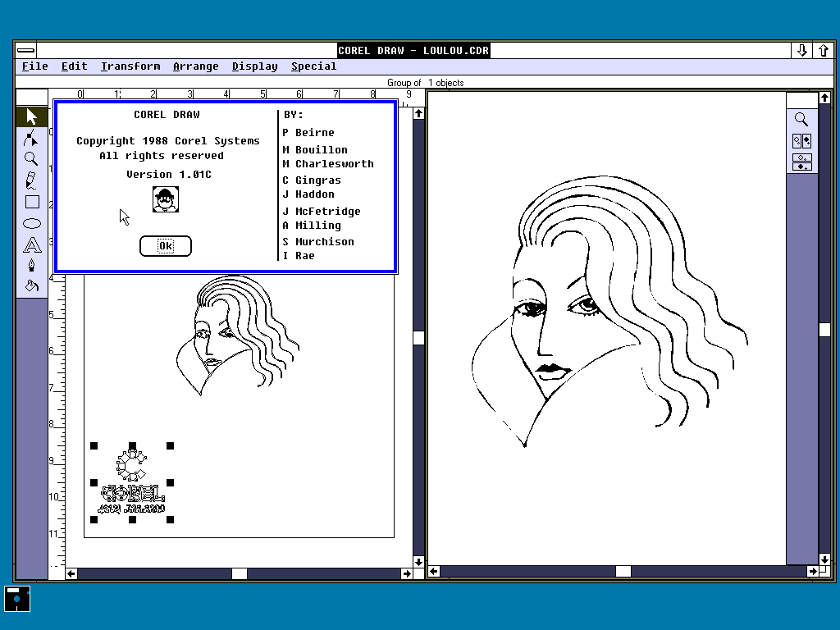The width and height of the screenshot is (840, 630).
Task: Click the name 'J McFetridge' in credits
Action: click(x=322, y=211)
